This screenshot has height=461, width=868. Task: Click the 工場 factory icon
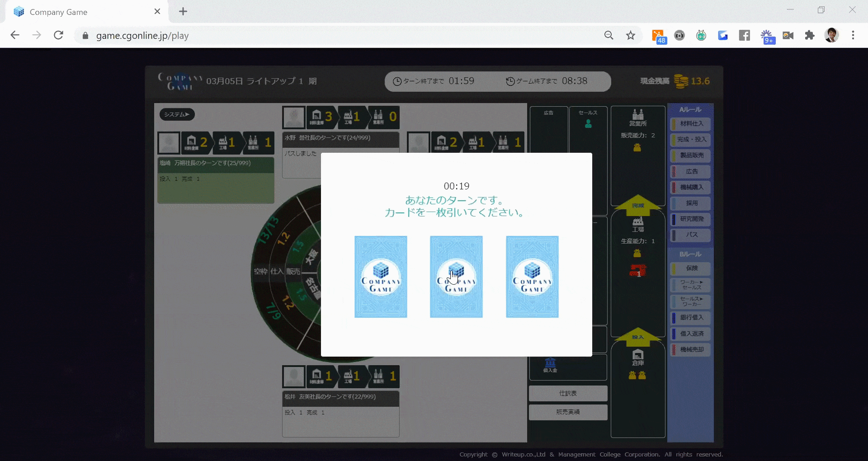[638, 222]
